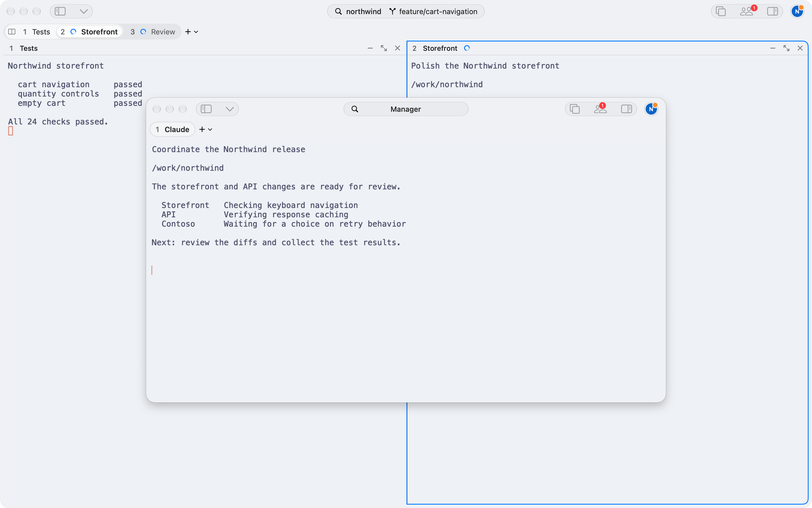Screen dimensions: 812x508
Task: Click the 'Checking keyboard navigation' status text
Action: (x=291, y=205)
